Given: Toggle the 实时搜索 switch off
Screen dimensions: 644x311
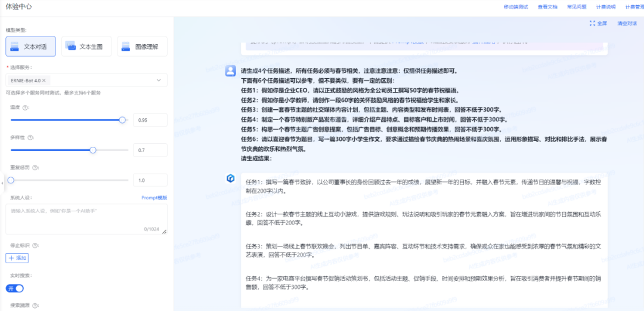Looking at the screenshot, I should click(15, 288).
